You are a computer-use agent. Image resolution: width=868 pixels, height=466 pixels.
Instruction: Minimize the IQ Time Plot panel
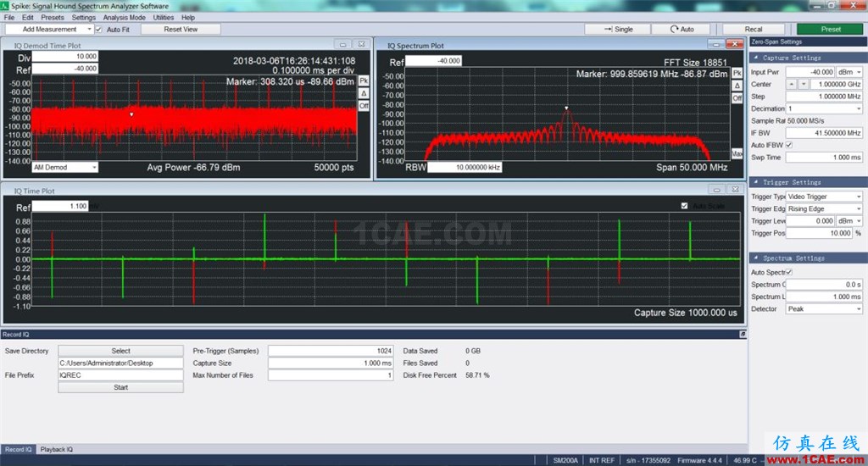coord(717,189)
